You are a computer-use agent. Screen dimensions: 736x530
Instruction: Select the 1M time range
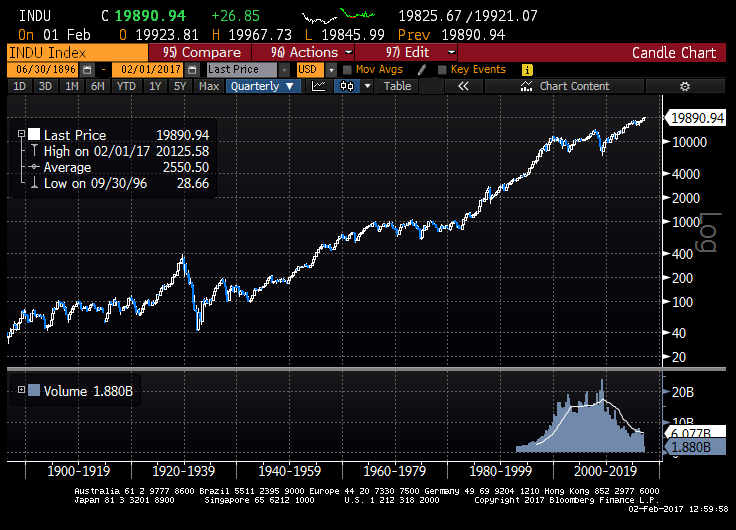[x=71, y=86]
